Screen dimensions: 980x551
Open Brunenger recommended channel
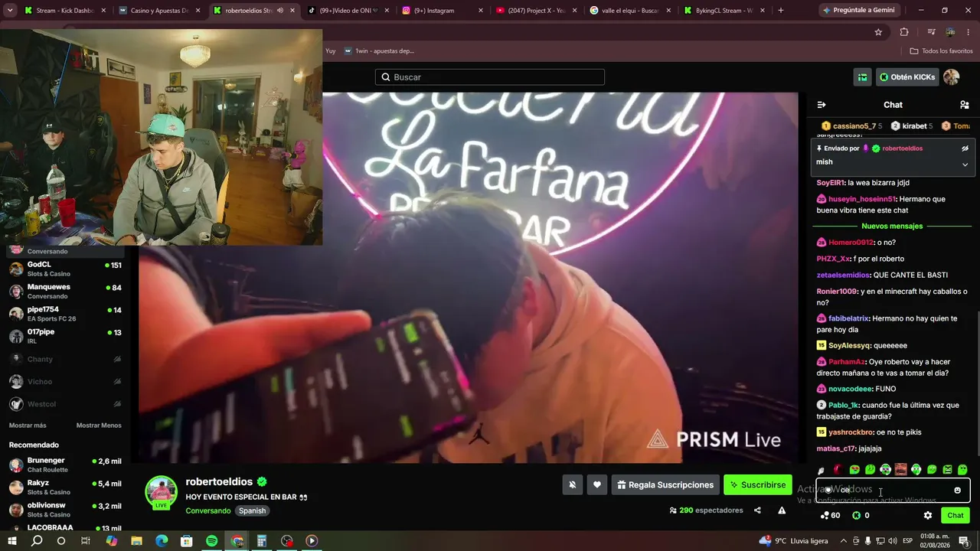[x=65, y=465]
